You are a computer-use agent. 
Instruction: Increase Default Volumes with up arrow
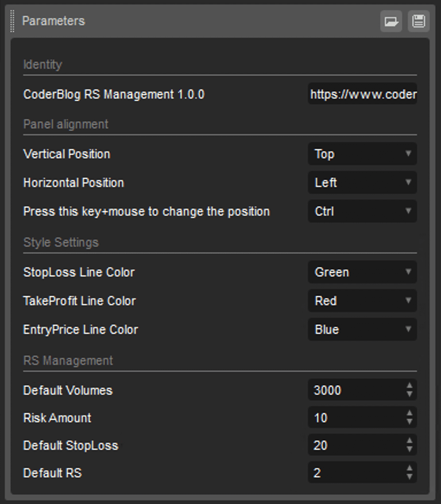[409, 386]
